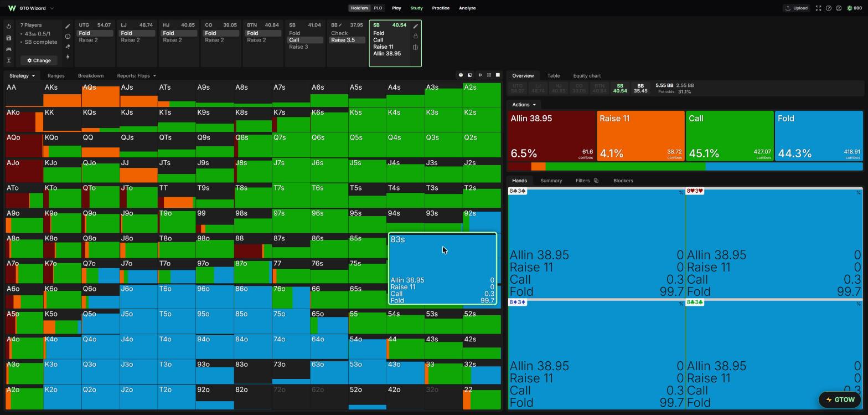Click the collapse-height icon below the controller
The height and width of the screenshot is (415, 868).
(x=9, y=60)
